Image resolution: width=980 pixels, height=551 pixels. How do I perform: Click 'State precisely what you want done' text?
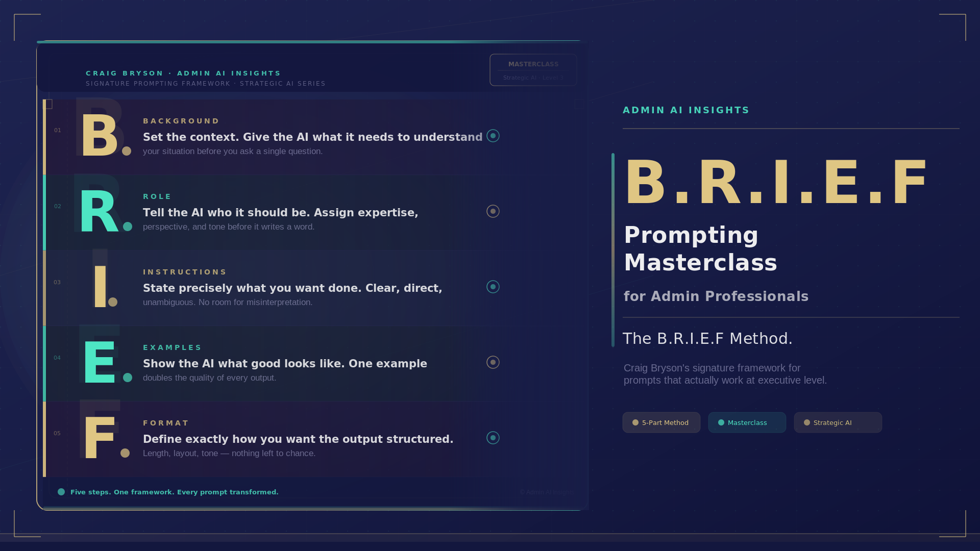click(x=292, y=288)
